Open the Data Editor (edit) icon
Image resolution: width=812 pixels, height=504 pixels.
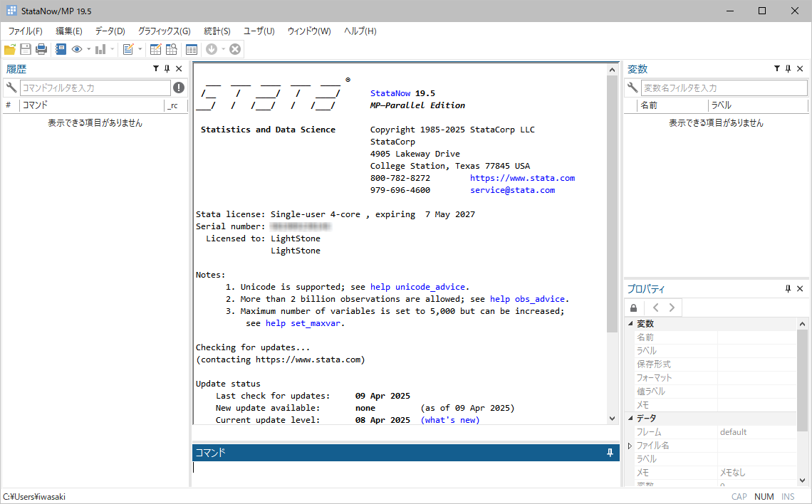[155, 49]
